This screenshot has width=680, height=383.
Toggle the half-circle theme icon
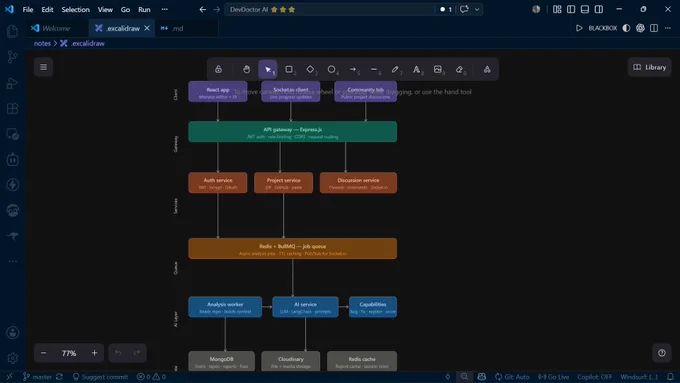click(x=626, y=28)
